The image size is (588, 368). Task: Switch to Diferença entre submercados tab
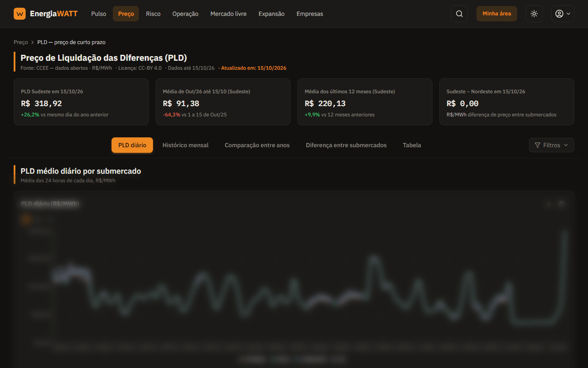(346, 145)
